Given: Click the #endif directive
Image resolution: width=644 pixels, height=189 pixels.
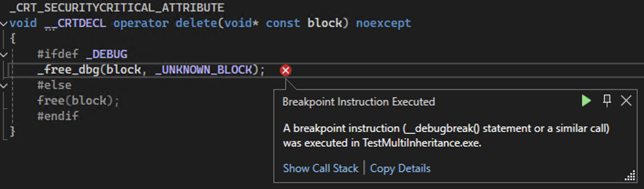Looking at the screenshot, I should [58, 116].
